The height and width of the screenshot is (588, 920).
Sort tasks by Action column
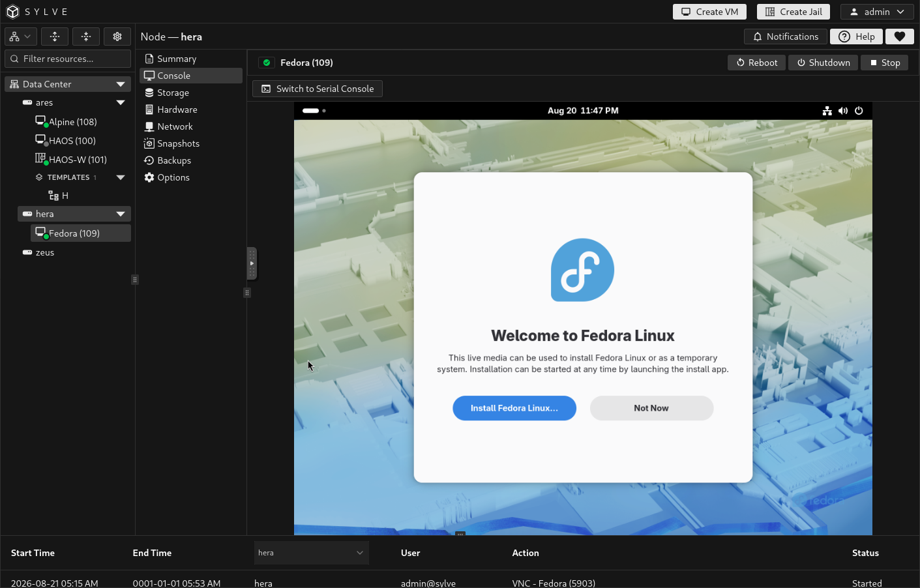coord(526,553)
